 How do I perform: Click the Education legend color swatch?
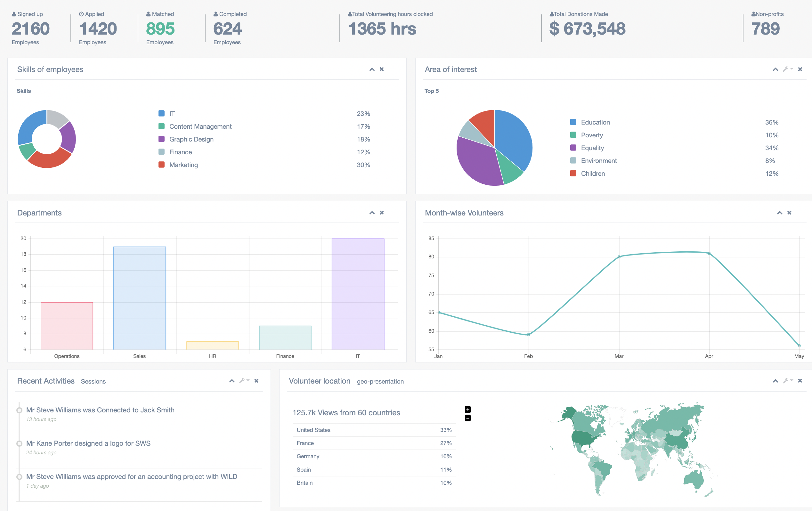click(x=573, y=122)
